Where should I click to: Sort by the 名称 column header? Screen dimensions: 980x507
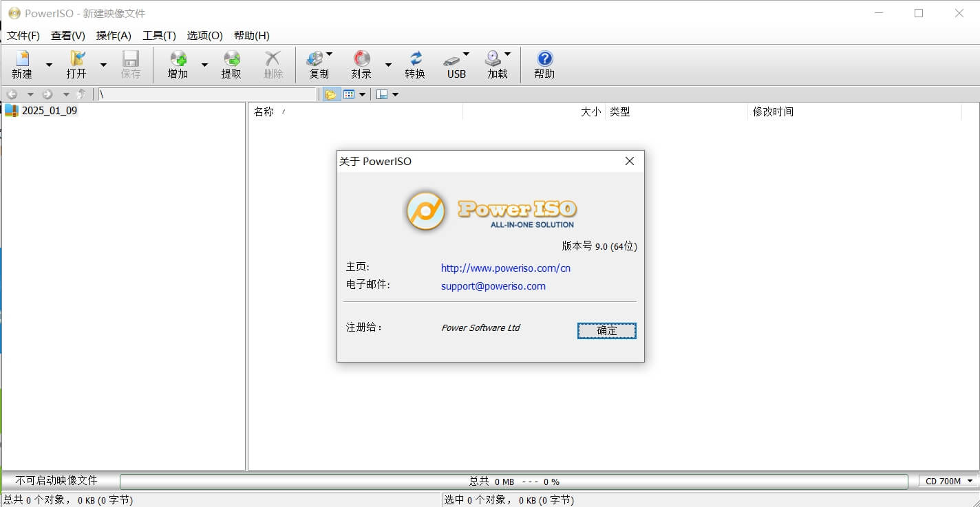[x=355, y=111]
